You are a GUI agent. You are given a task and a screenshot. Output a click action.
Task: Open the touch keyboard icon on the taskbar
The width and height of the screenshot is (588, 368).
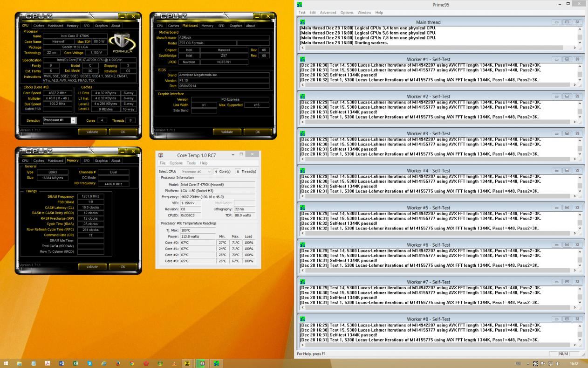click(x=518, y=364)
